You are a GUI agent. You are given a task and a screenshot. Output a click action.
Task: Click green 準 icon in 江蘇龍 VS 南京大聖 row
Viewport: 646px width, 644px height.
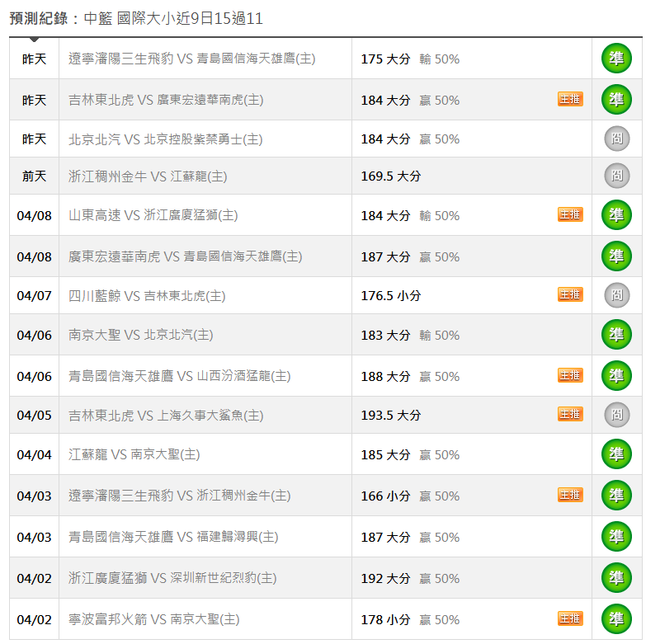pyautogui.click(x=616, y=454)
